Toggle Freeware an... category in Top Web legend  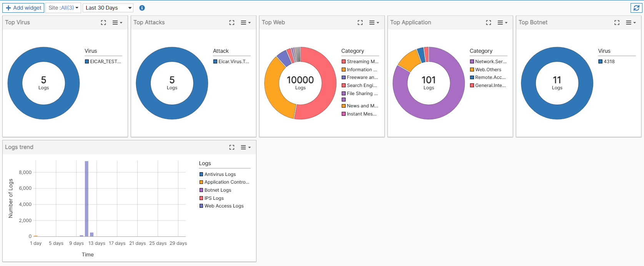(x=360, y=77)
